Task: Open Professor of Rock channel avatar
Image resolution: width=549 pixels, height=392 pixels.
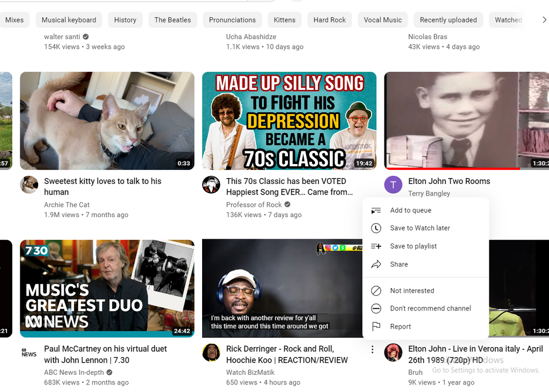Action: (x=211, y=184)
